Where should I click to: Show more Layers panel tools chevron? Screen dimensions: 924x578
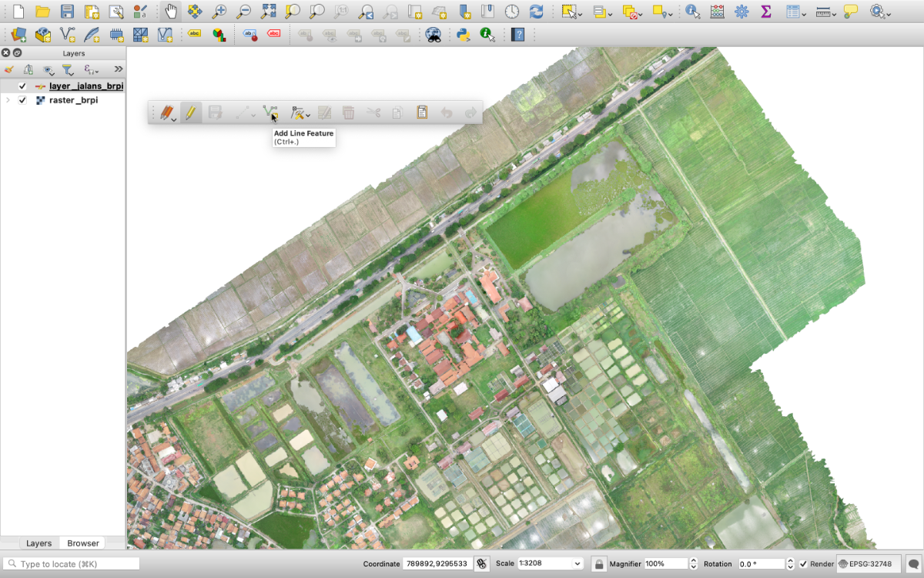point(118,69)
